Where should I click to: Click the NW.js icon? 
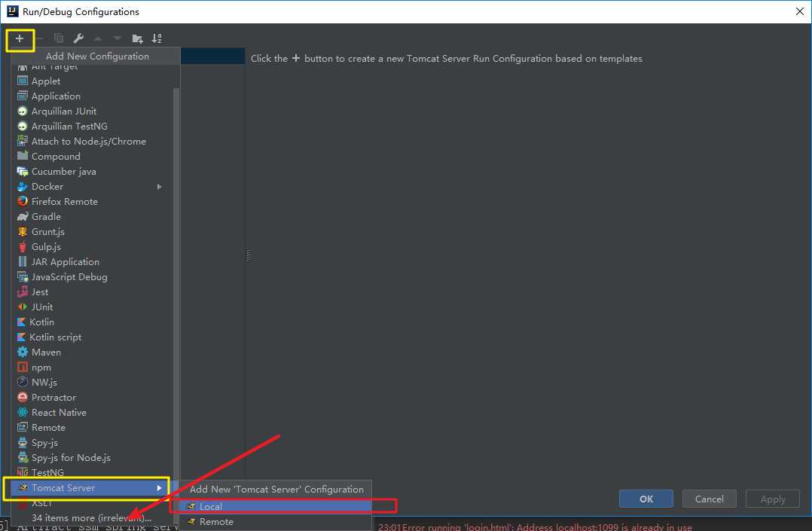pyautogui.click(x=23, y=383)
